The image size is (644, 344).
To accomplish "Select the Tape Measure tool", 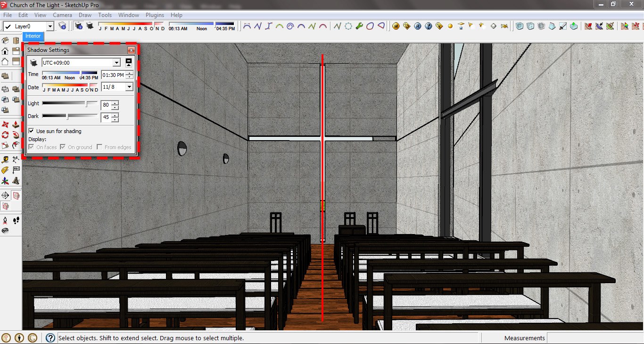I will [5, 159].
